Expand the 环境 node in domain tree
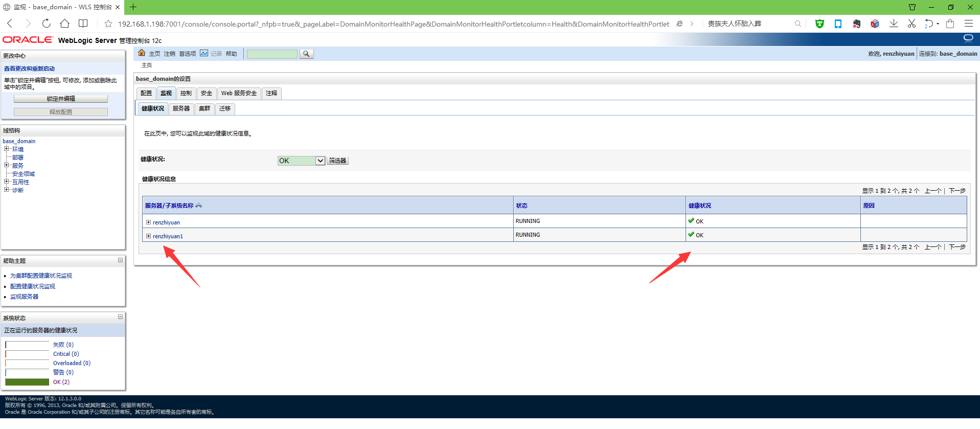 7,149
